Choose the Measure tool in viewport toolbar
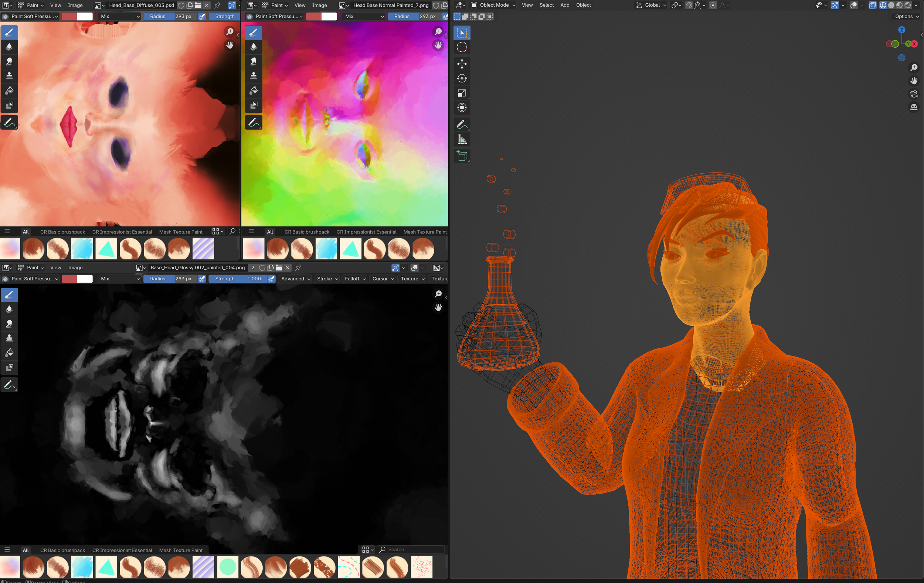924x583 pixels. [462, 140]
